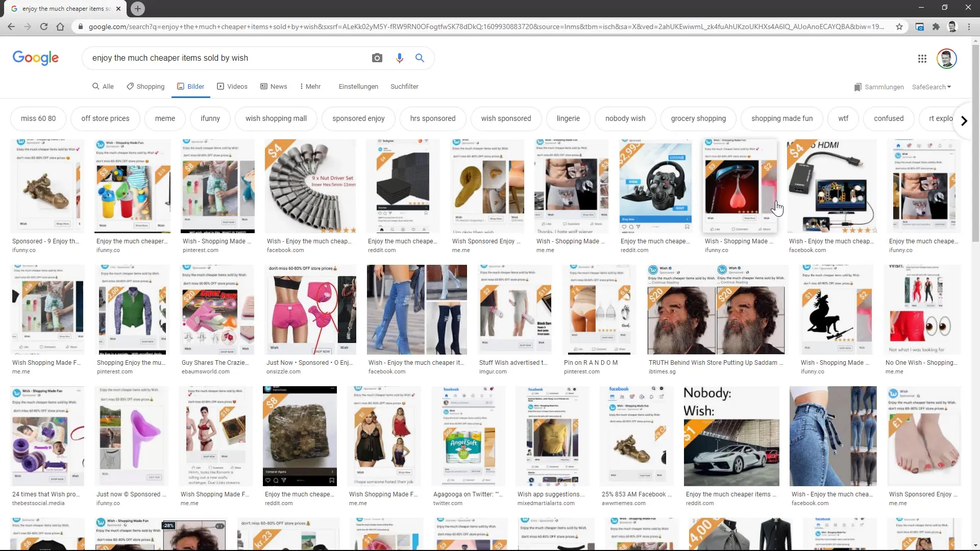The image size is (980, 551).
Task: Open 'Guy Shares The Crazie...' result link
Action: 215,363
